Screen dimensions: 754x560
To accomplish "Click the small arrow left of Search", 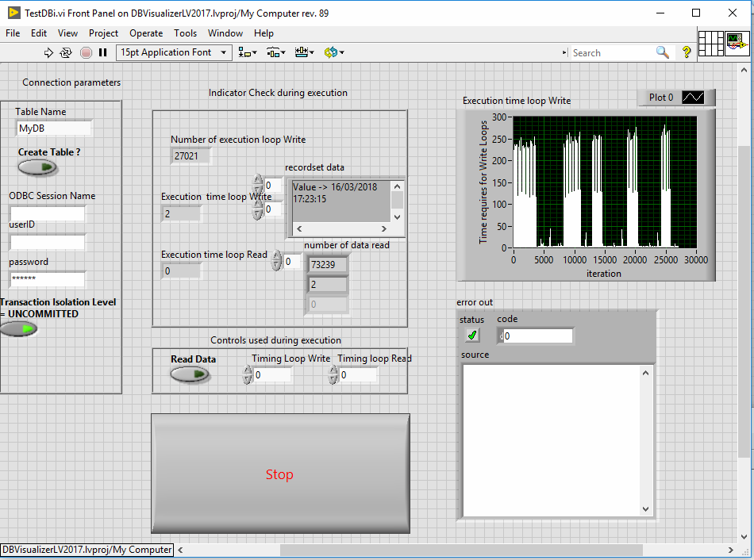I will tap(564, 52).
